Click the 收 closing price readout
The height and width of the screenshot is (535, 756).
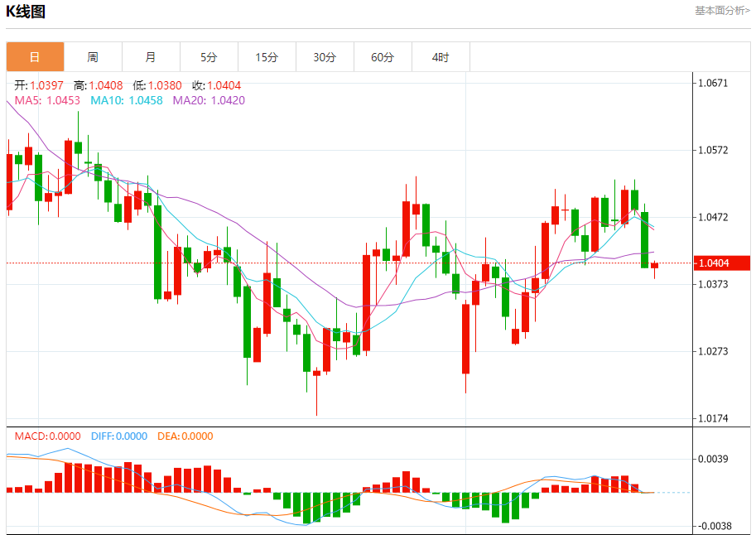(x=216, y=85)
